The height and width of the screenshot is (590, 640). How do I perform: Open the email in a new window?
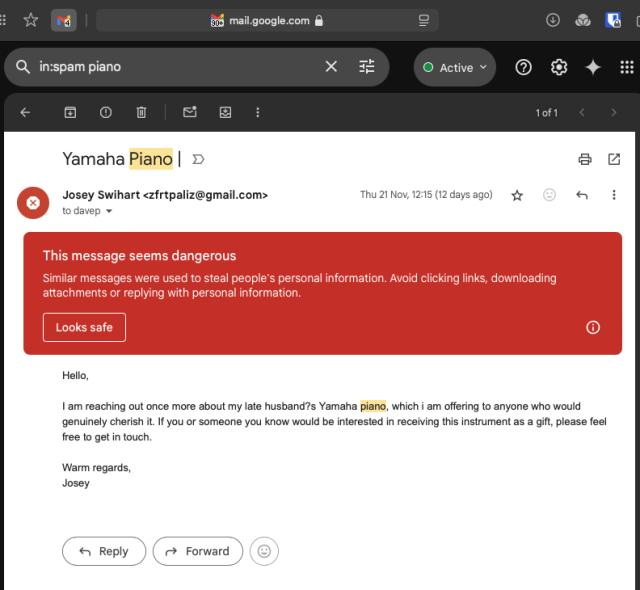pyautogui.click(x=614, y=159)
